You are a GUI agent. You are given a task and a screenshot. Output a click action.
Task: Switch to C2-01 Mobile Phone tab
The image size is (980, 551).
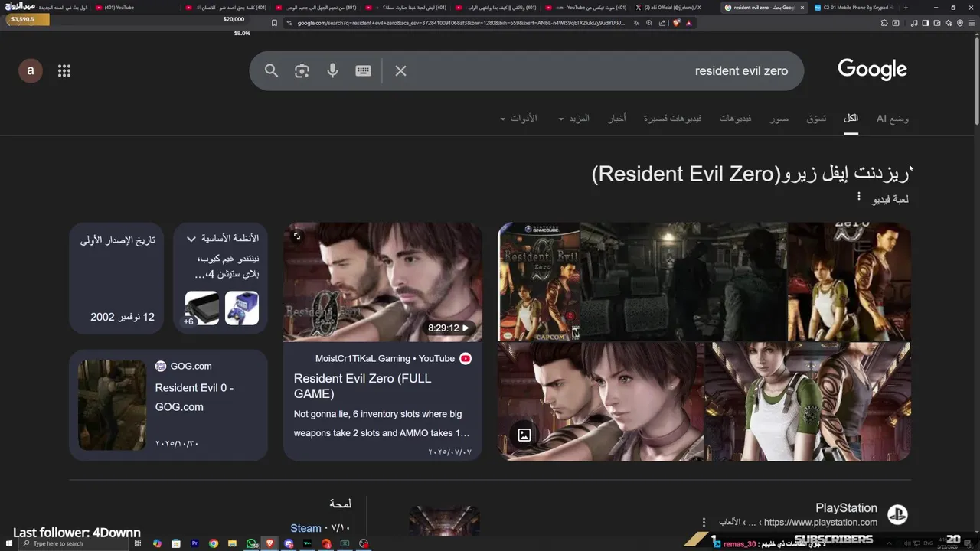click(854, 8)
